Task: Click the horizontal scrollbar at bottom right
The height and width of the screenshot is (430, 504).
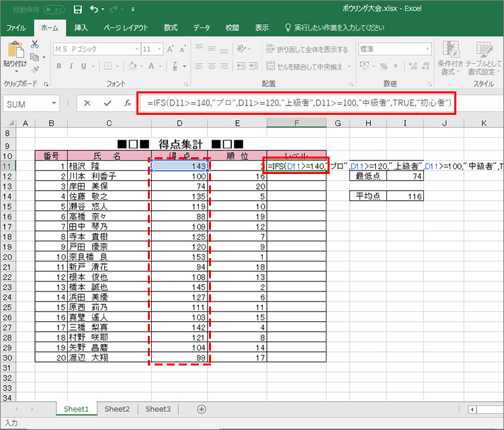Action: pyautogui.click(x=487, y=408)
